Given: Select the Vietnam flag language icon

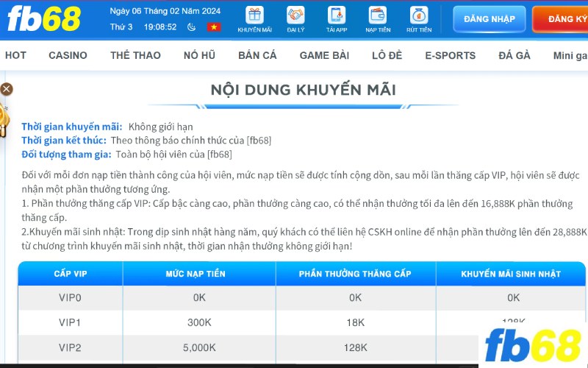Looking at the screenshot, I should 214,27.
